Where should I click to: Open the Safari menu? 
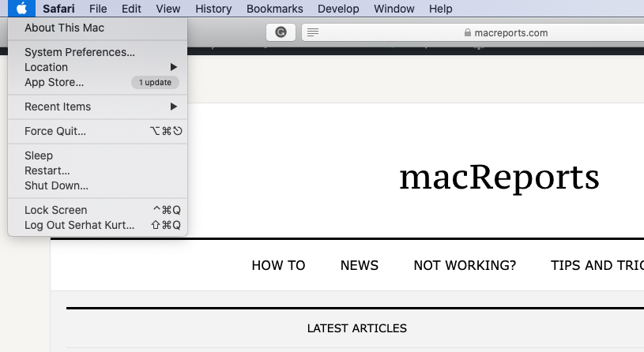click(58, 9)
